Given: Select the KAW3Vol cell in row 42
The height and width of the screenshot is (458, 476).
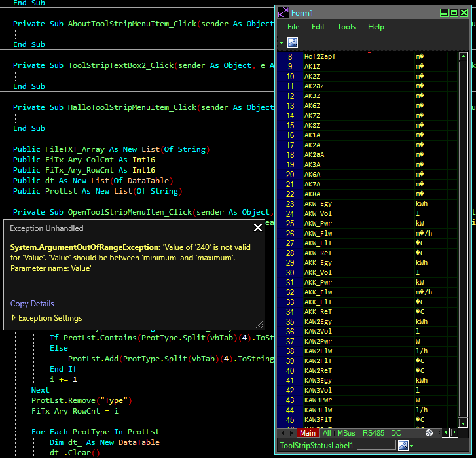Looking at the screenshot, I should [336, 391].
